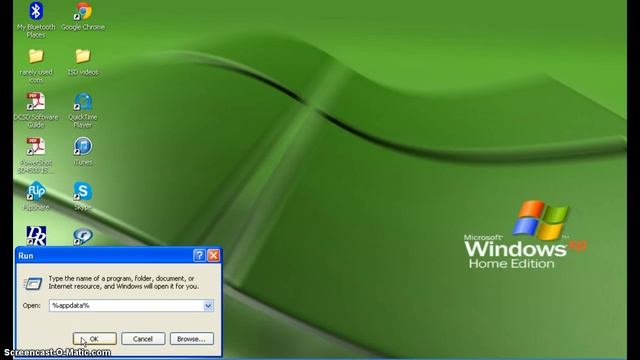Image resolution: width=640 pixels, height=360 pixels.
Task: Expand the Open field dropdown history
Action: click(x=208, y=305)
